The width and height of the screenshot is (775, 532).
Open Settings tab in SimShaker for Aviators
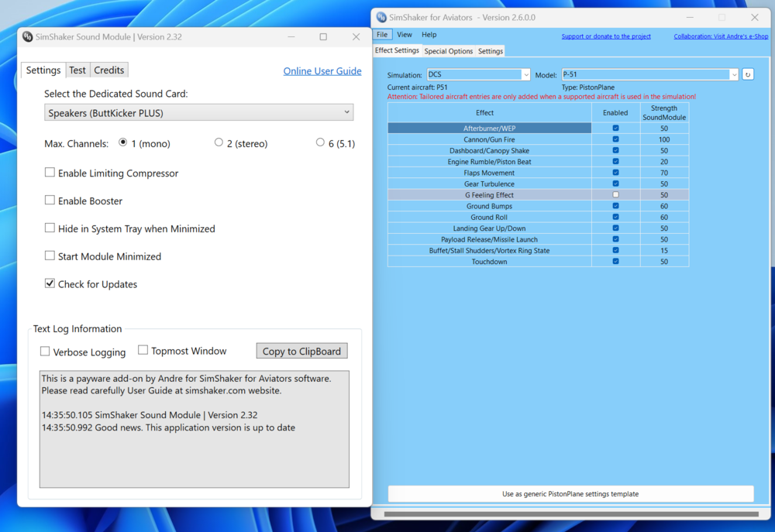click(x=491, y=51)
